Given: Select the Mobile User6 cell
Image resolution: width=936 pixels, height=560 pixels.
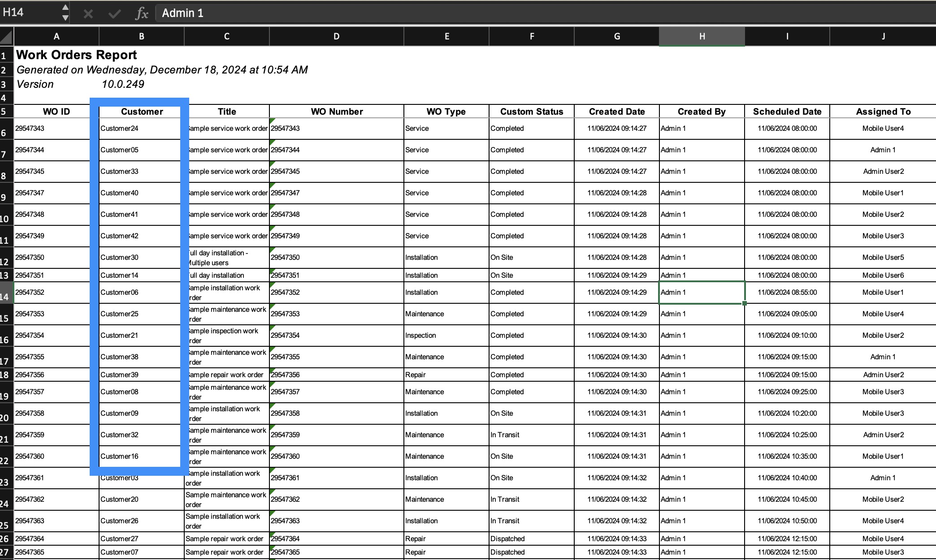Looking at the screenshot, I should 883,276.
